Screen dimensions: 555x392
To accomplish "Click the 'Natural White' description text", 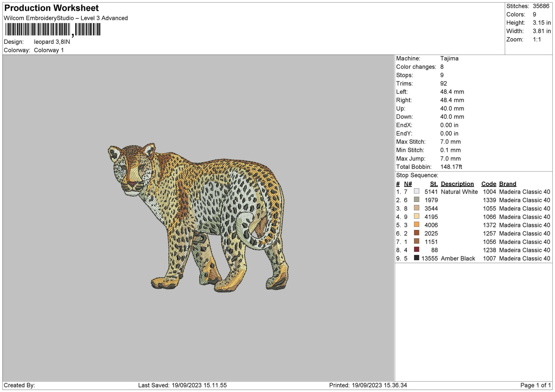I will point(459,192).
